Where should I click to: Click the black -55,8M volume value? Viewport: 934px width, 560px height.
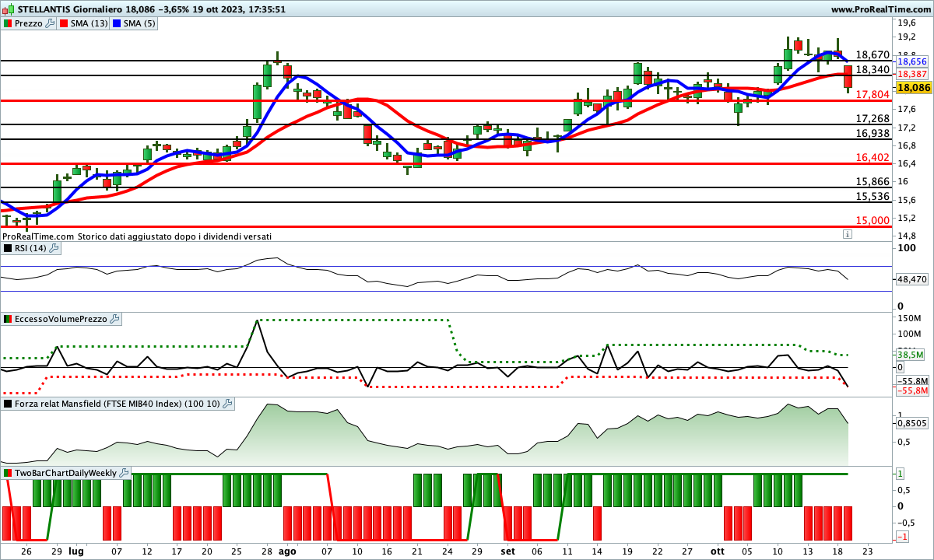pos(912,381)
